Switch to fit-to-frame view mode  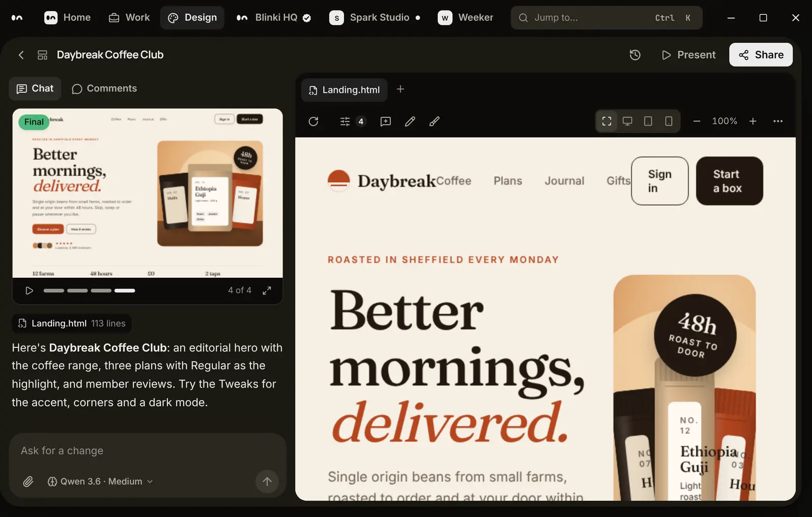point(607,121)
